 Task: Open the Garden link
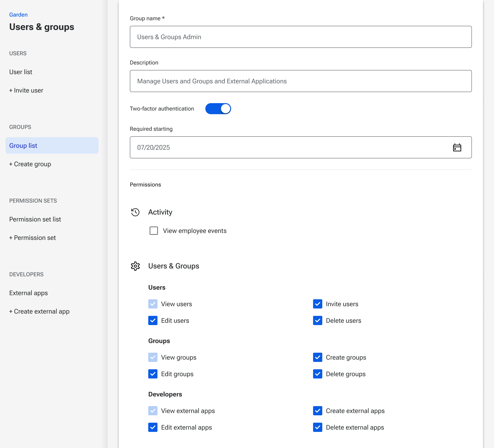pos(18,15)
